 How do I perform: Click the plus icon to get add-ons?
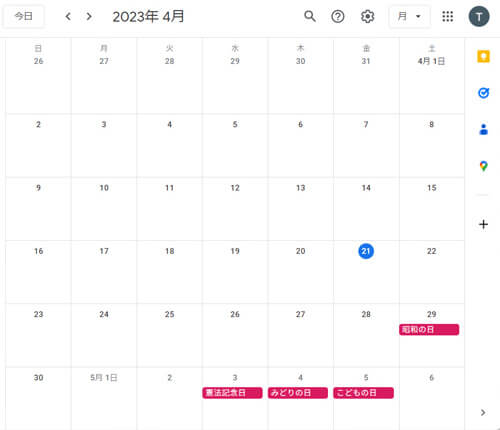tap(483, 224)
